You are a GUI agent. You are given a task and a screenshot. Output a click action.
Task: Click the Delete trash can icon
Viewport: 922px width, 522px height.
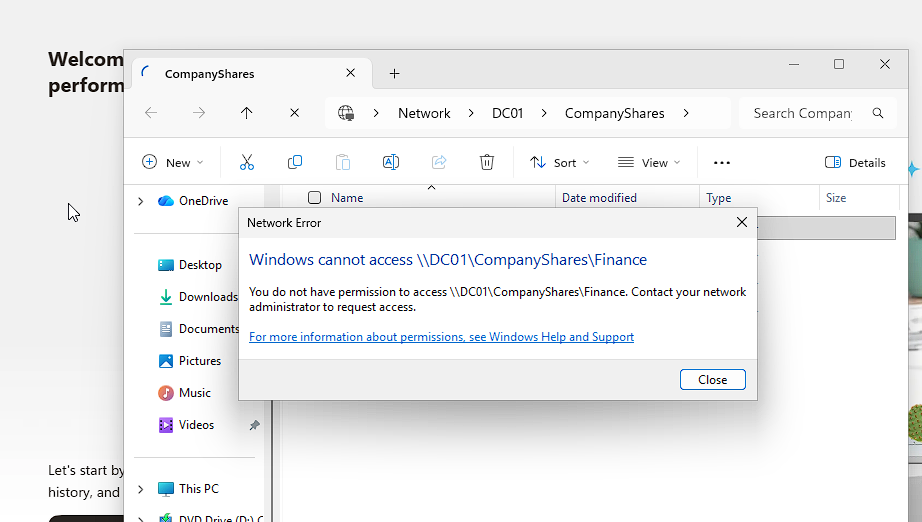point(487,162)
